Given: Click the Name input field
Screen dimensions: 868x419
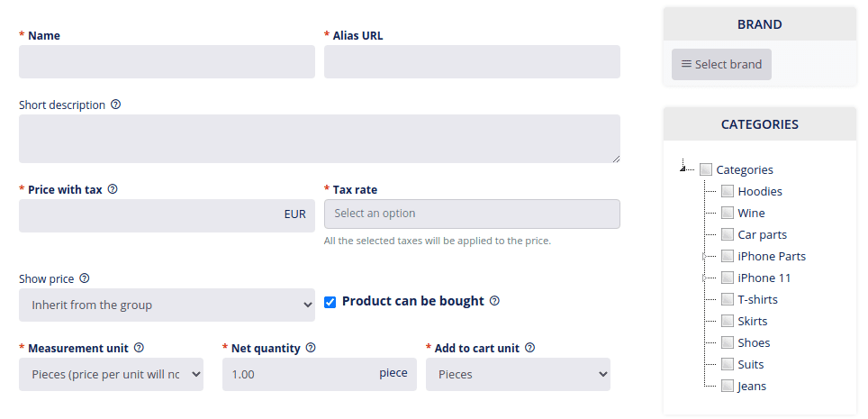Looking at the screenshot, I should click(167, 61).
